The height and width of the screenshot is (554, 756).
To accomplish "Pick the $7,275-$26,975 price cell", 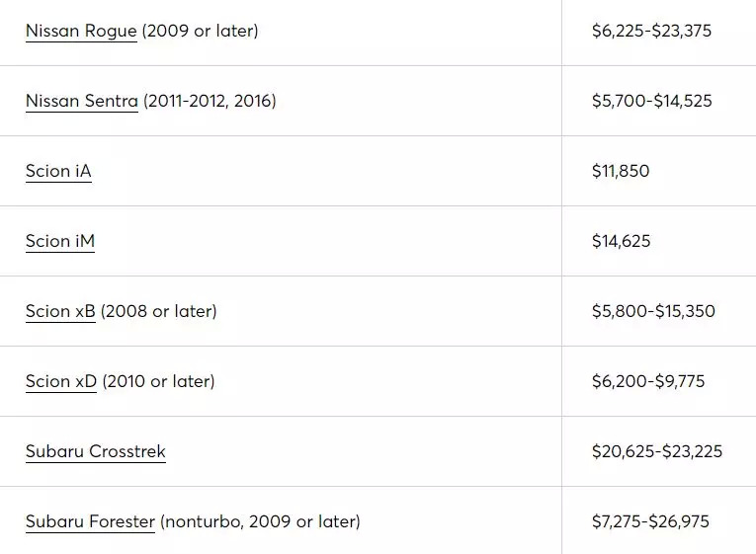I will click(x=650, y=521).
